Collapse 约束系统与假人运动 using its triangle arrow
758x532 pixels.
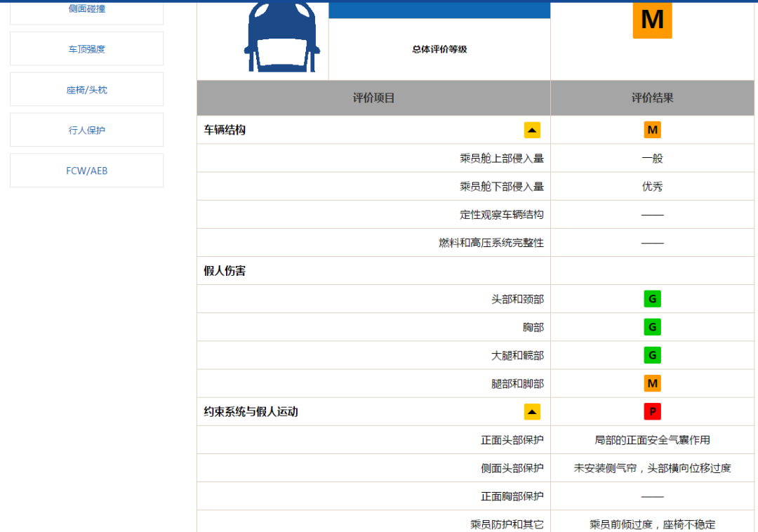532,411
